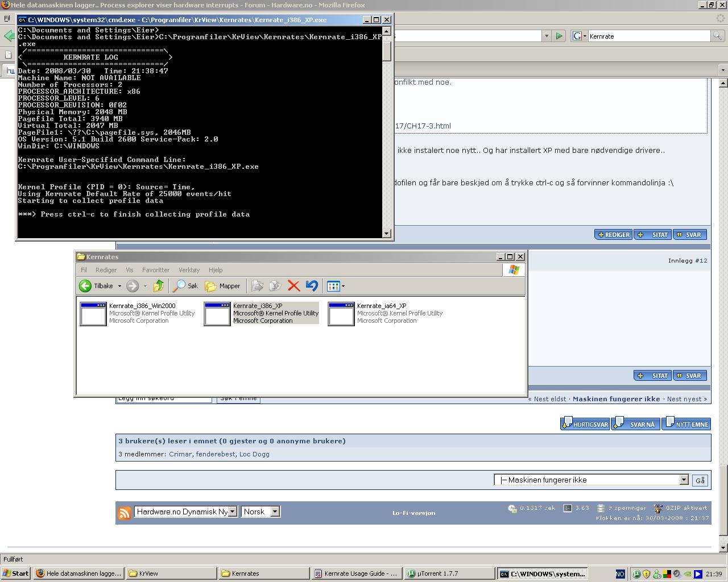Viewport: 728px width, 582px height.
Task: Click the RSS feed icon on forum footer
Action: tap(124, 513)
